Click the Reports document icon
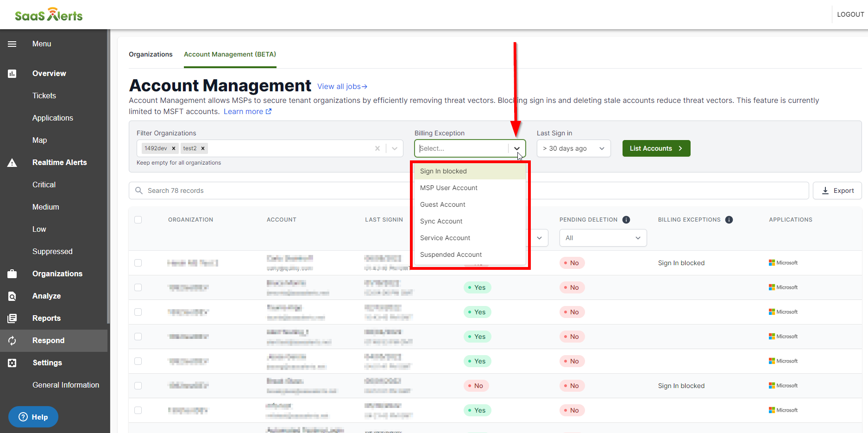The height and width of the screenshot is (433, 868). 12,318
